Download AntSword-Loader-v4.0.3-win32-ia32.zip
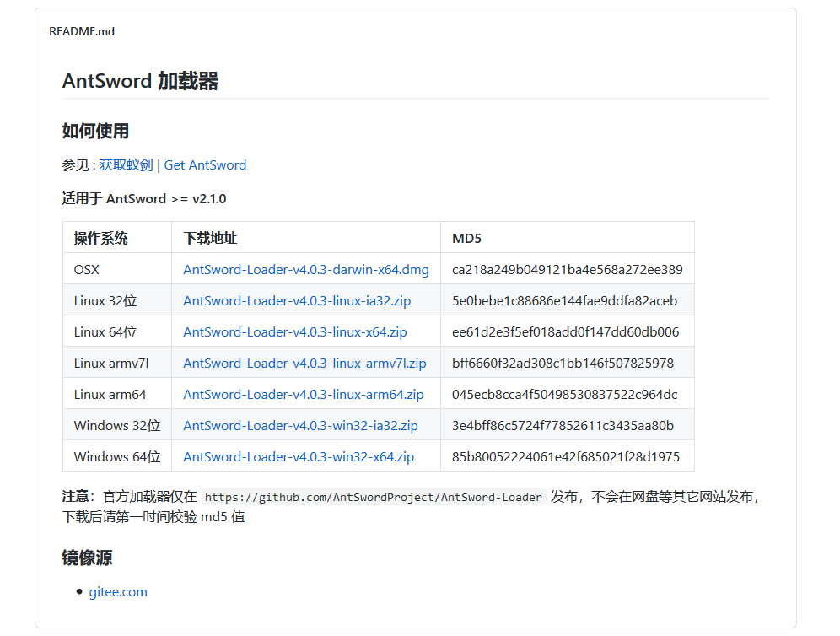This screenshot has height=636, width=840. (300, 425)
